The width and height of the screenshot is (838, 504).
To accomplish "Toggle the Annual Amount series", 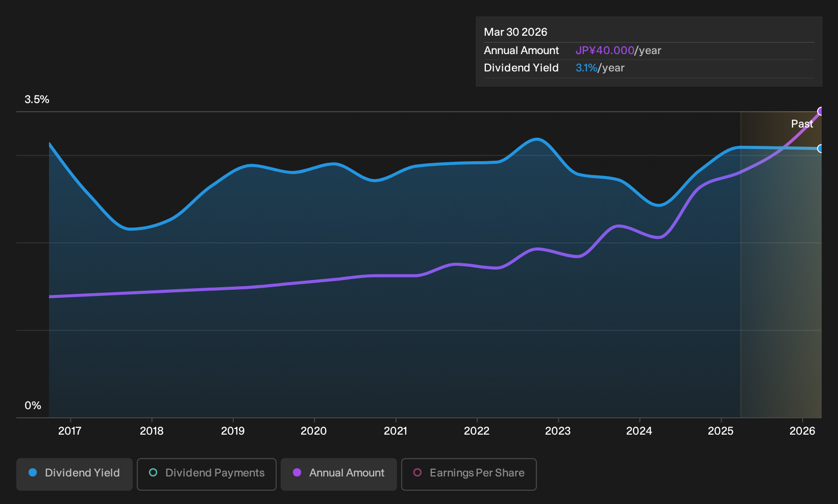I will click(339, 474).
